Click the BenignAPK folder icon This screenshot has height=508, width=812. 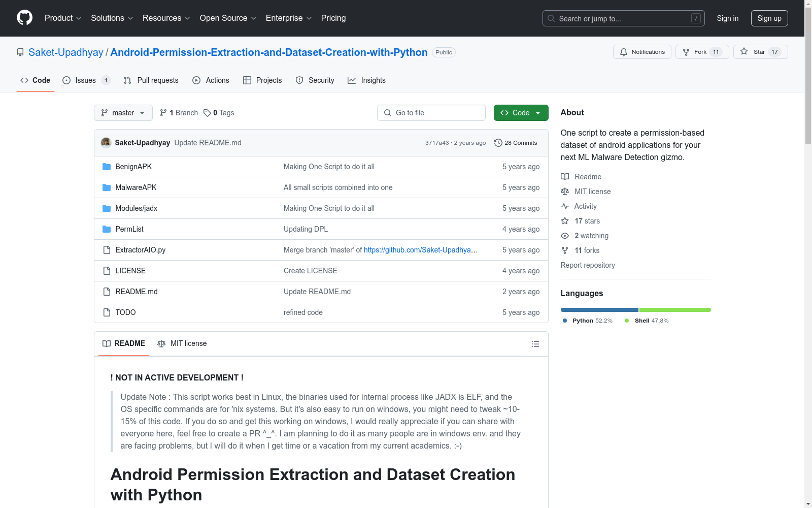coord(107,167)
